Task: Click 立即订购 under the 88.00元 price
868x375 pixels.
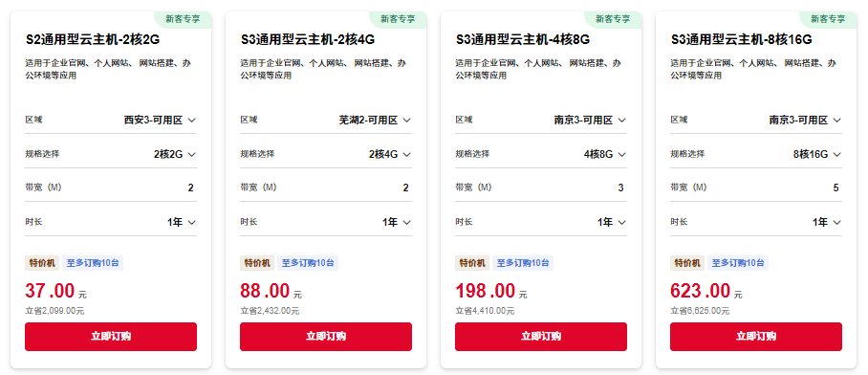Action: (325, 337)
